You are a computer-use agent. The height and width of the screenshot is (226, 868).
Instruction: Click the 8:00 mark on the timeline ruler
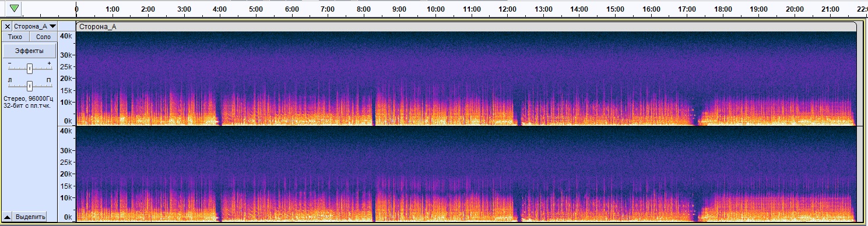[x=364, y=10]
